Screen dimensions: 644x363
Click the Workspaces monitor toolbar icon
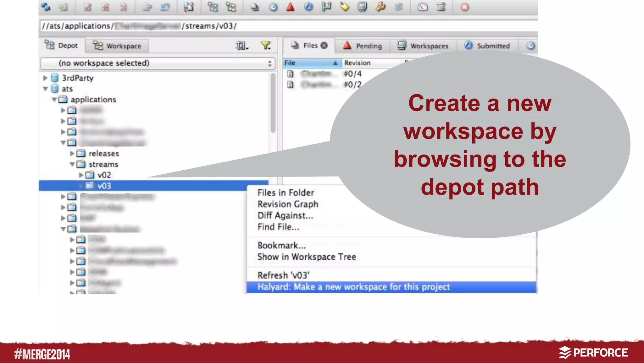coord(362,7)
